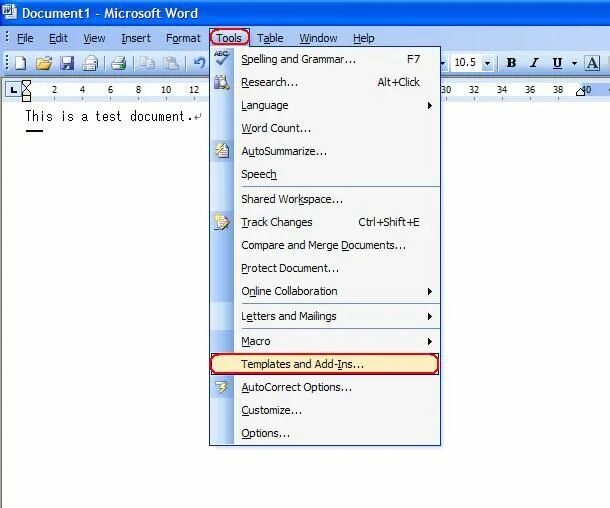Open the Window menu

tap(318, 38)
